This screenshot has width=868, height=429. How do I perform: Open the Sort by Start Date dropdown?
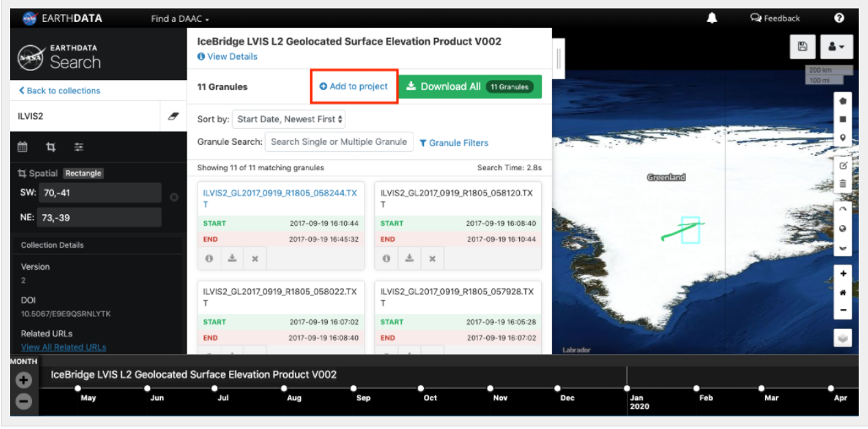tap(288, 119)
